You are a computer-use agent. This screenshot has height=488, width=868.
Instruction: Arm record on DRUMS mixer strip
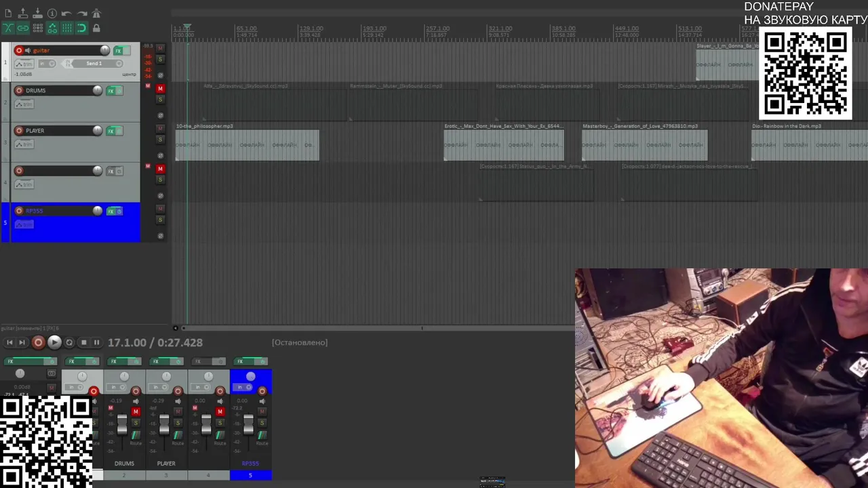136,391
